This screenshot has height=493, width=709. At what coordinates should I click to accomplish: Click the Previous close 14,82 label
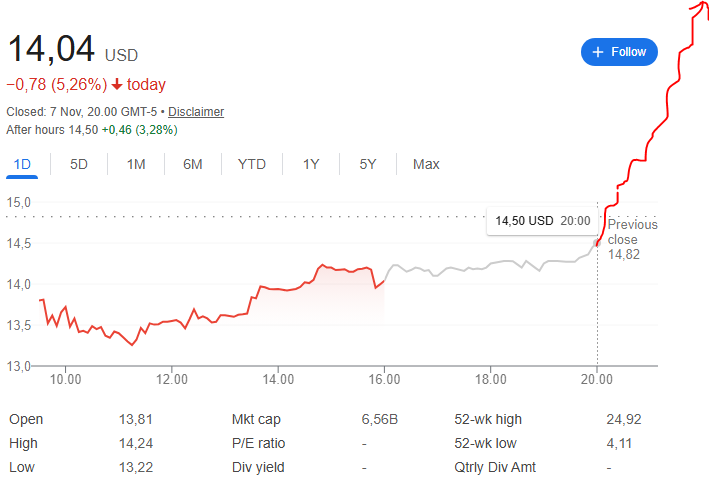pyautogui.click(x=632, y=239)
